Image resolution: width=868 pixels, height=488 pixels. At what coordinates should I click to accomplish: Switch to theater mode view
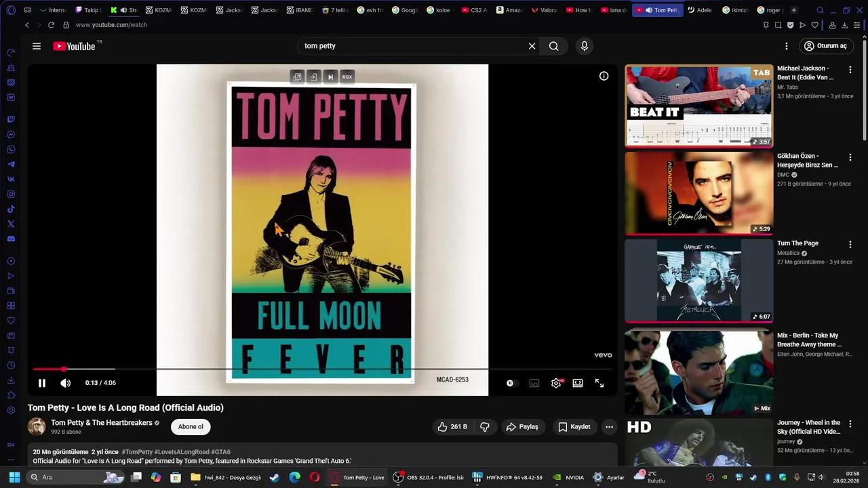coord(578,383)
